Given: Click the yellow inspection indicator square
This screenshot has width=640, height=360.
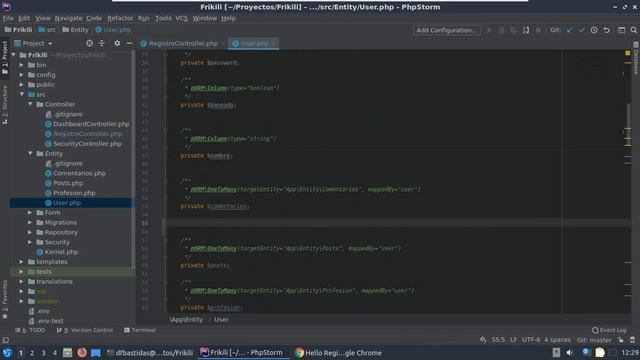Looking at the screenshot, I should [628, 53].
